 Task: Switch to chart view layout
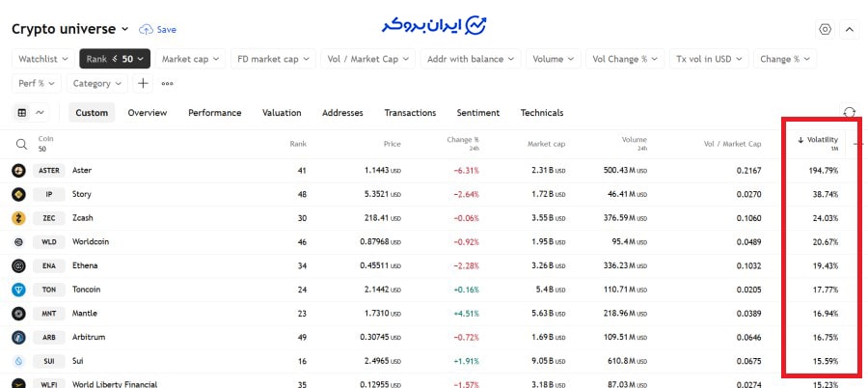click(41, 113)
